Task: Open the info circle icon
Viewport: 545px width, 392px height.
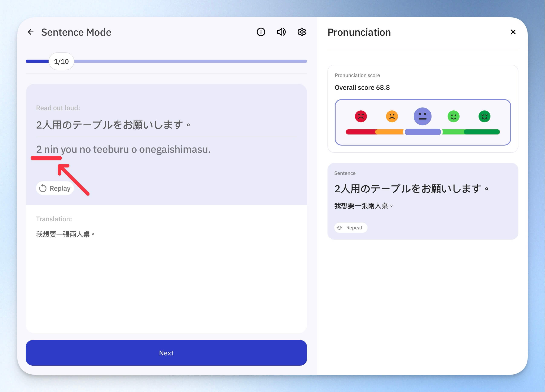Action: tap(261, 32)
